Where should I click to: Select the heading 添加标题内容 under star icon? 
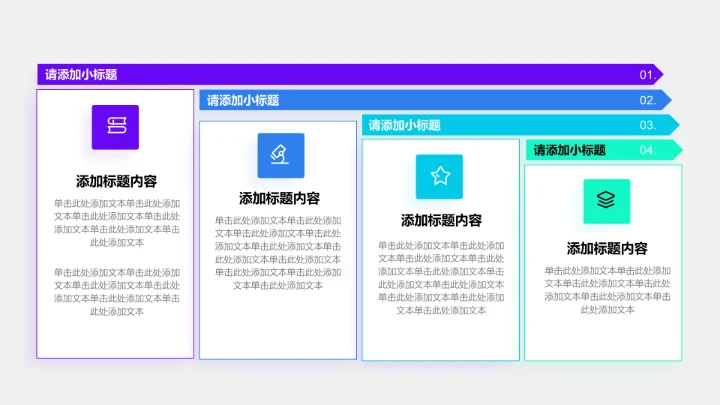pos(441,220)
